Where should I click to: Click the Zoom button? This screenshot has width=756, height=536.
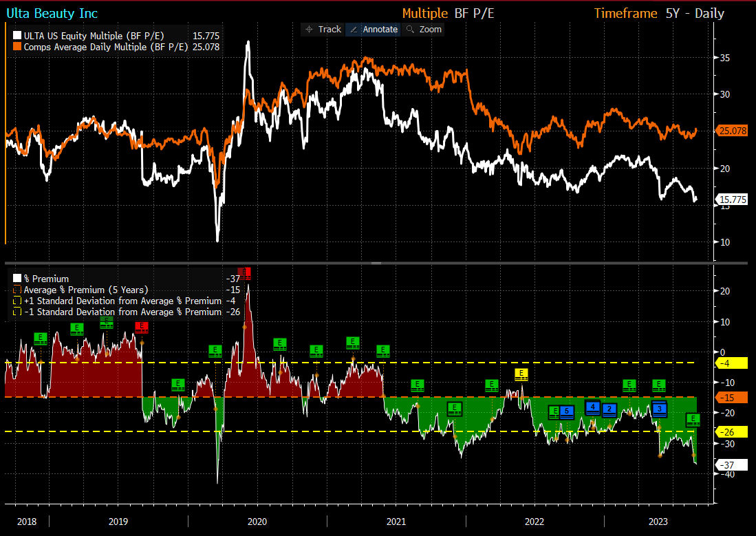pyautogui.click(x=423, y=30)
